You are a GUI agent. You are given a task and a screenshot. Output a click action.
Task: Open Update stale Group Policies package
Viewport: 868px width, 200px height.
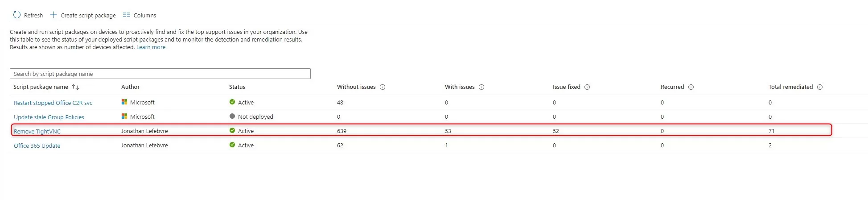point(49,117)
